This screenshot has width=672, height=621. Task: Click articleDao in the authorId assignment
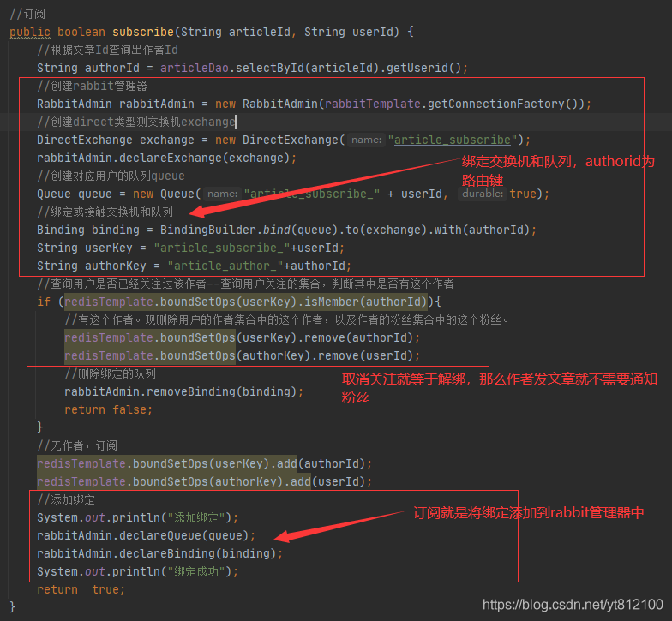pos(195,69)
